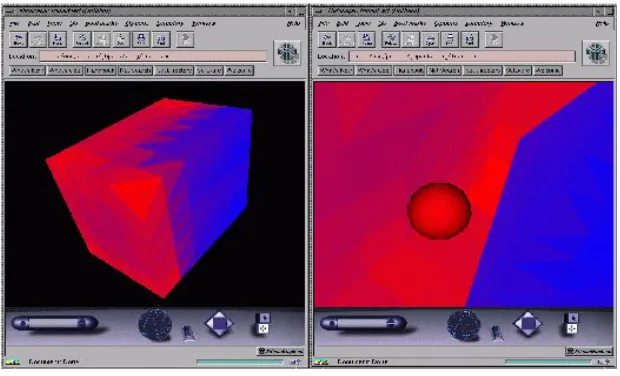Click the Open toolbar button in the right window
This screenshot has height=376, width=620.
click(x=430, y=40)
